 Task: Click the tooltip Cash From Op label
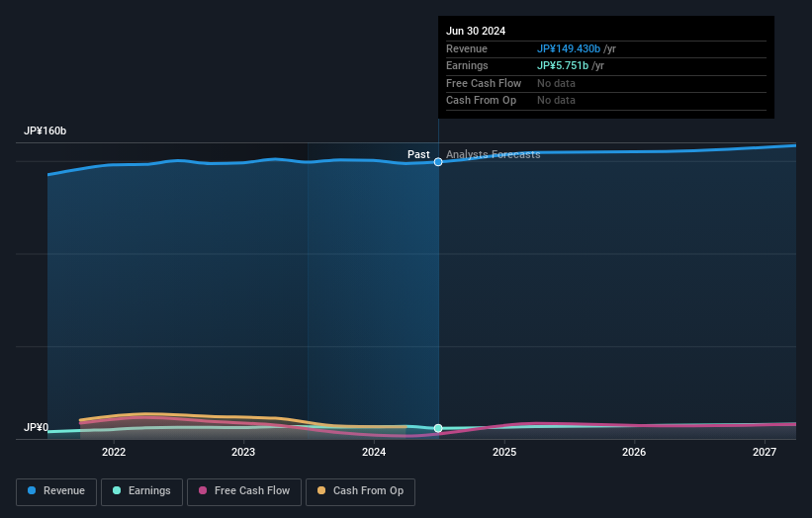click(481, 101)
